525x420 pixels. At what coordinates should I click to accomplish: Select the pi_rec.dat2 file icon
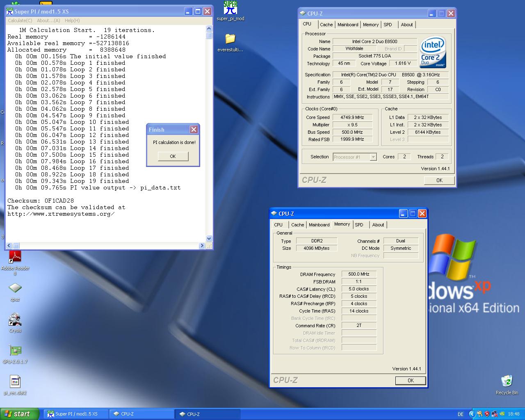pos(15,386)
